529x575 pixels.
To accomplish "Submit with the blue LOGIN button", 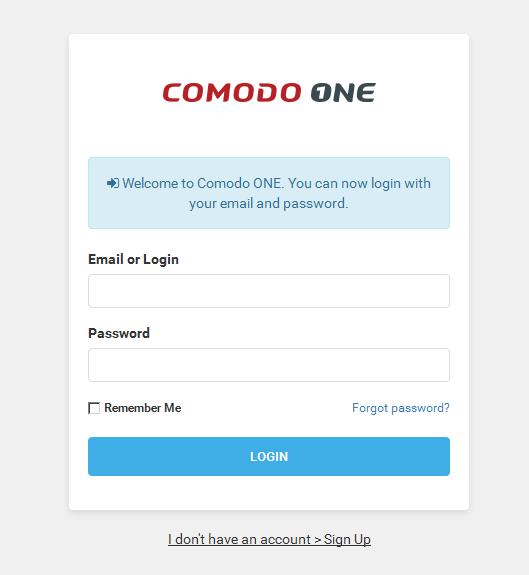I will click(269, 456).
